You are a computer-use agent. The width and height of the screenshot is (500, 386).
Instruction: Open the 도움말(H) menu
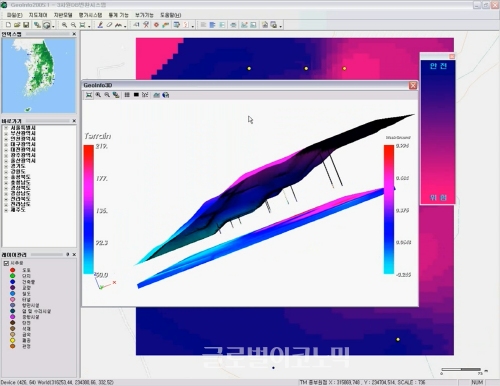[x=171, y=15]
